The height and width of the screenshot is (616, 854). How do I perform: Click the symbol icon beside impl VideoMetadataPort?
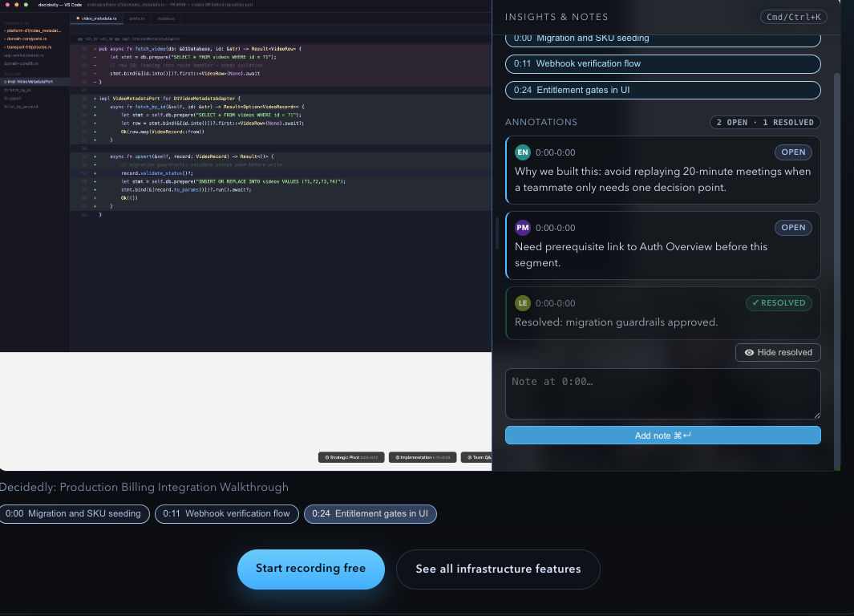pyautogui.click(x=6, y=81)
